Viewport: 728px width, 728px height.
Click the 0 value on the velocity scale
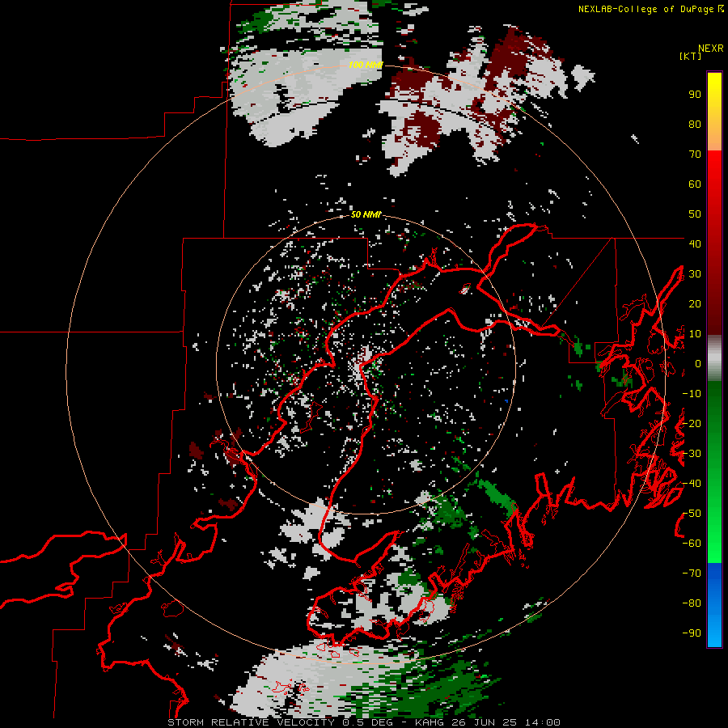coord(698,363)
